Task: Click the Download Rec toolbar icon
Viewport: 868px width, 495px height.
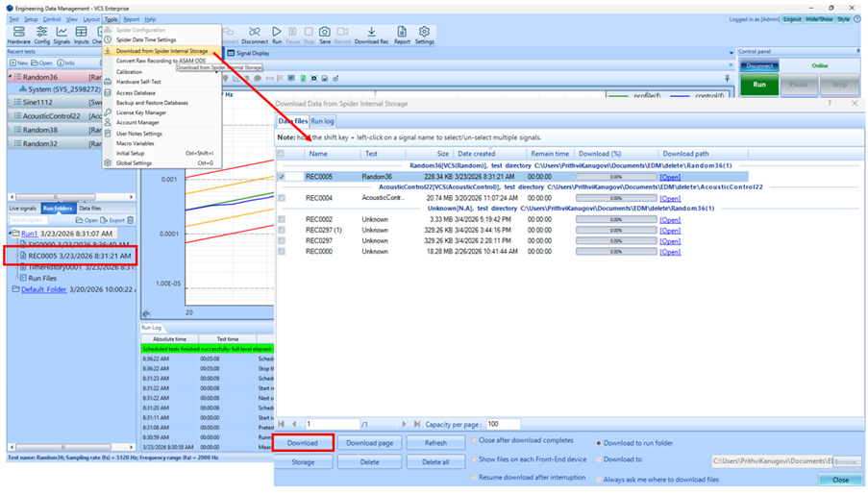Action: click(x=372, y=34)
